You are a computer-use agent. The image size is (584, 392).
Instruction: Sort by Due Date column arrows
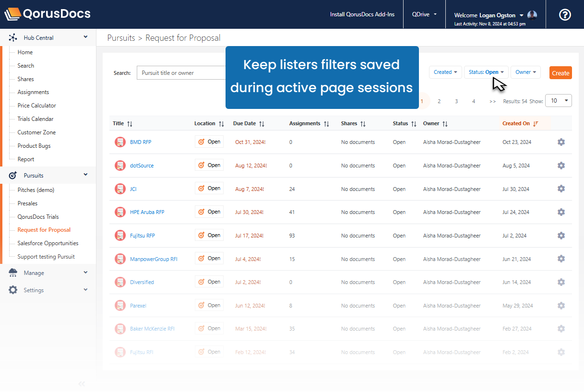click(262, 124)
